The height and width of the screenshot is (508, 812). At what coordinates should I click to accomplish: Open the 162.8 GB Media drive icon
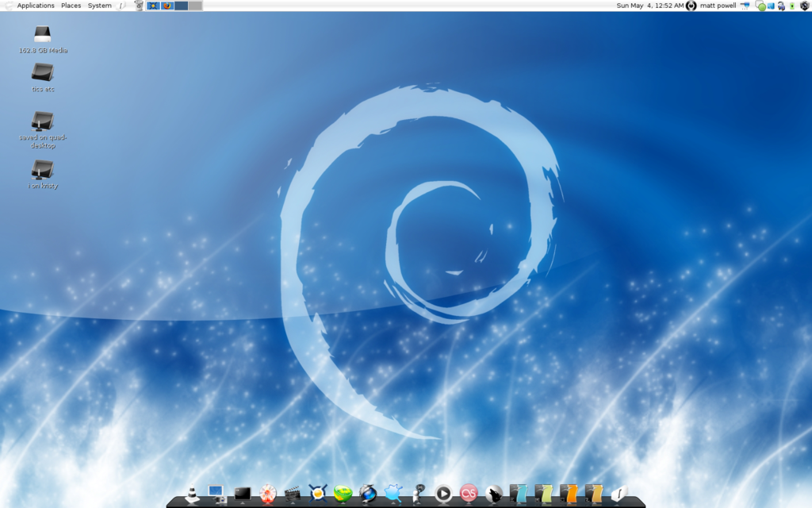[x=43, y=40]
